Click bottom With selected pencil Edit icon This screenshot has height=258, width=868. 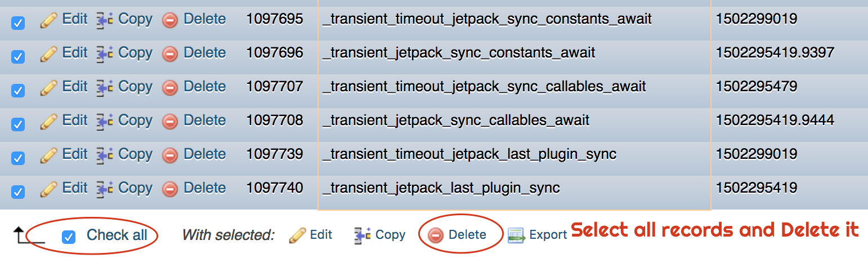(297, 235)
